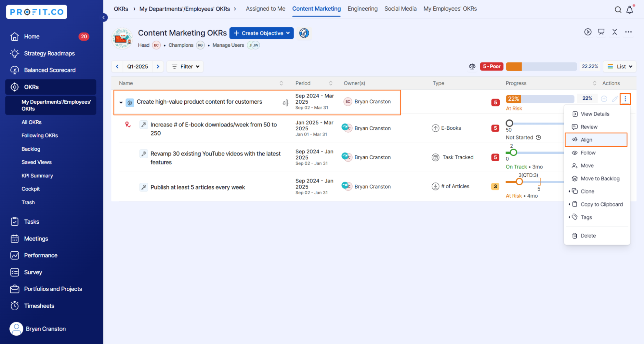Click the balance scale weights icon
This screenshot has width=644, height=344.
point(472,67)
